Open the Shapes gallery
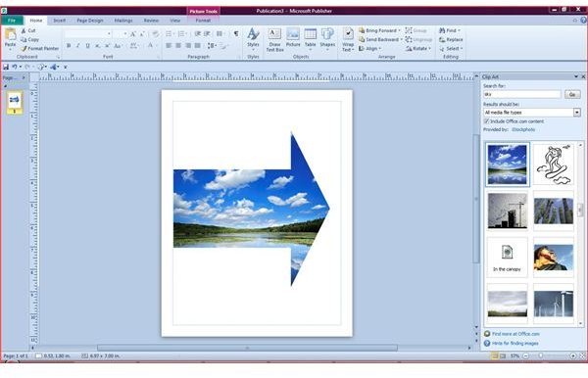The width and height of the screenshot is (588, 378). [327, 38]
